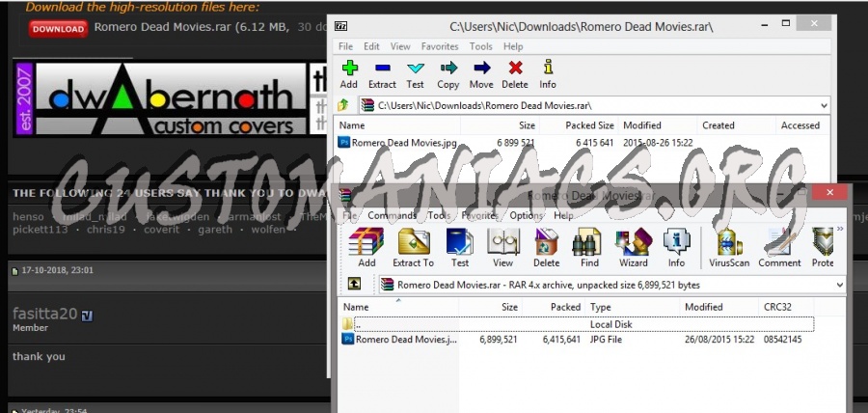Click the Delete icon in 7-Zip toolbar

tap(515, 69)
